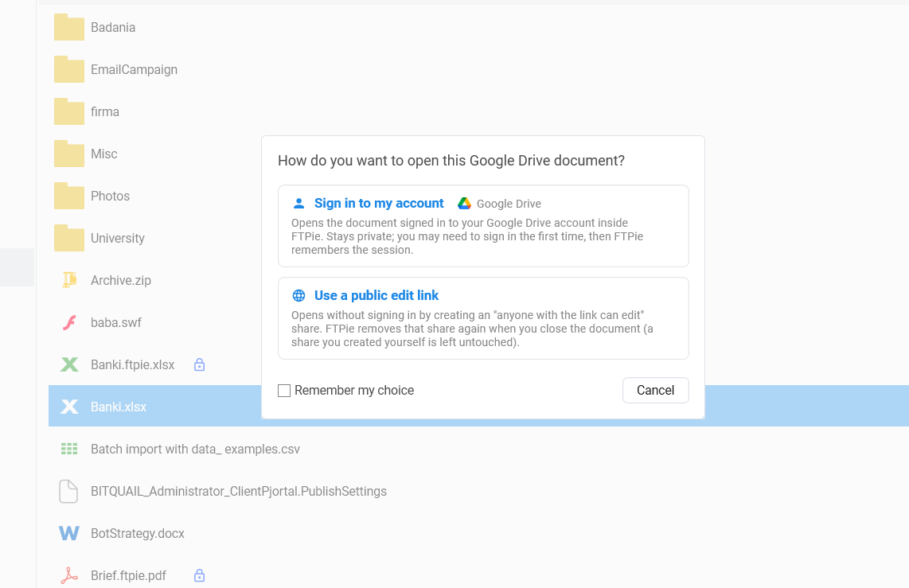The height and width of the screenshot is (588, 909).
Task: Click the Remember my choice label
Action: [x=354, y=391]
